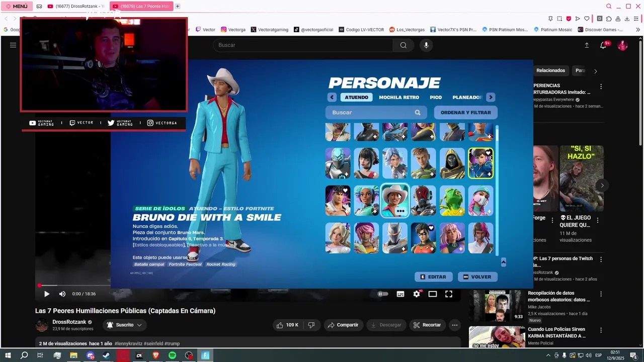Image resolution: width=644 pixels, height=362 pixels.
Task: Open Steam from the taskbar
Action: click(106, 355)
